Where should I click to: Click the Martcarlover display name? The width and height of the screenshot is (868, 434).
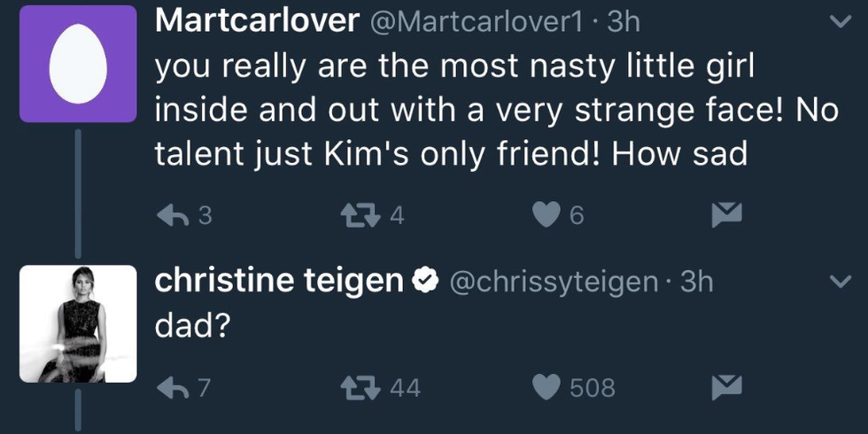pyautogui.click(x=256, y=22)
